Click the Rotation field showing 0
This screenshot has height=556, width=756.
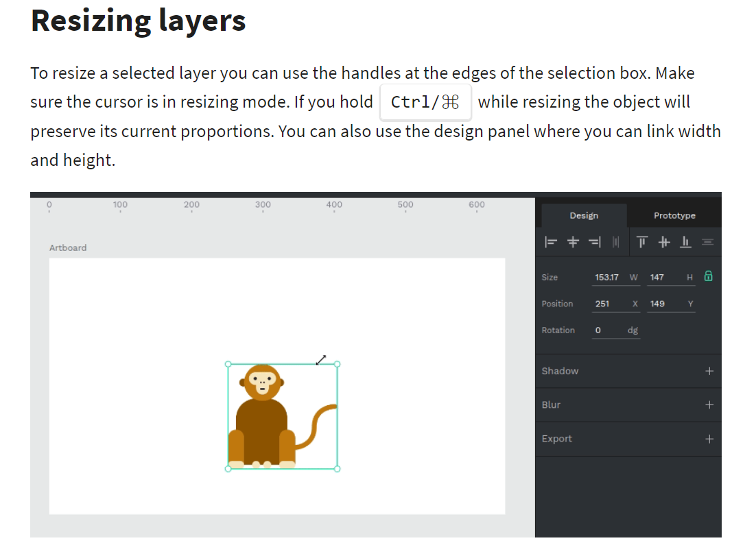(x=616, y=330)
